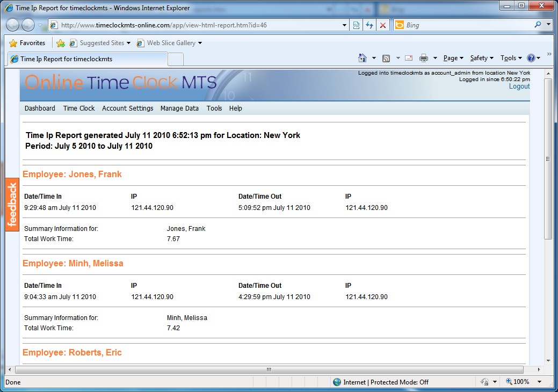
Task: Open the Recent Pages dropdown arrow
Action: click(40, 25)
